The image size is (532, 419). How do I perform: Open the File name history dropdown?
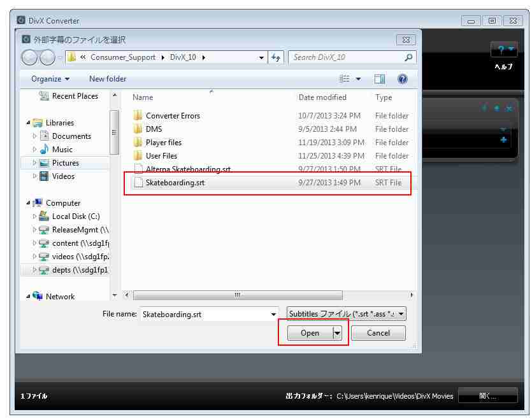tap(273, 315)
